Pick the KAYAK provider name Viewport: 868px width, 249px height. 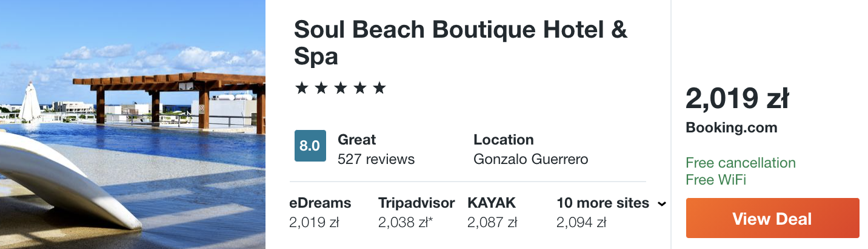click(491, 203)
